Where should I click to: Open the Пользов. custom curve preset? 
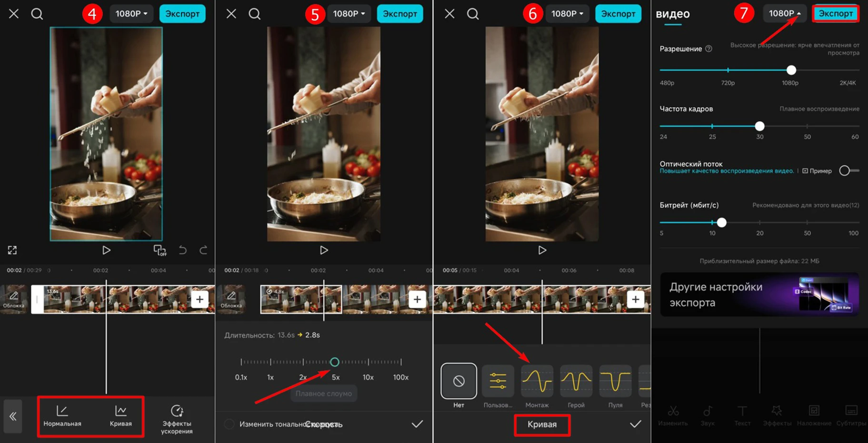tap(498, 387)
